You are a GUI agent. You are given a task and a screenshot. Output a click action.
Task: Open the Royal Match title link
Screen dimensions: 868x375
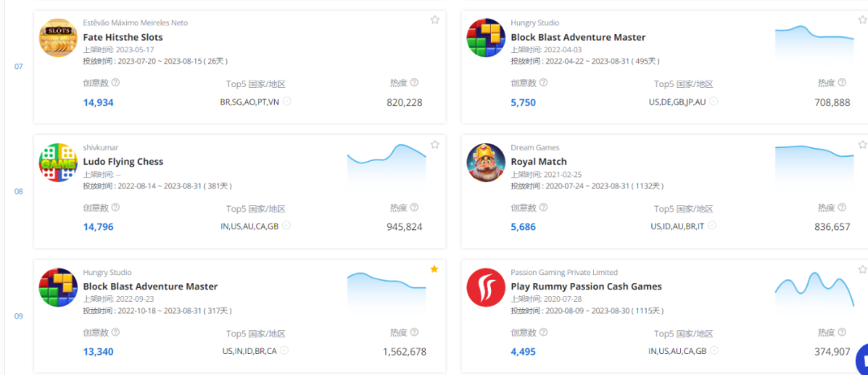point(538,162)
